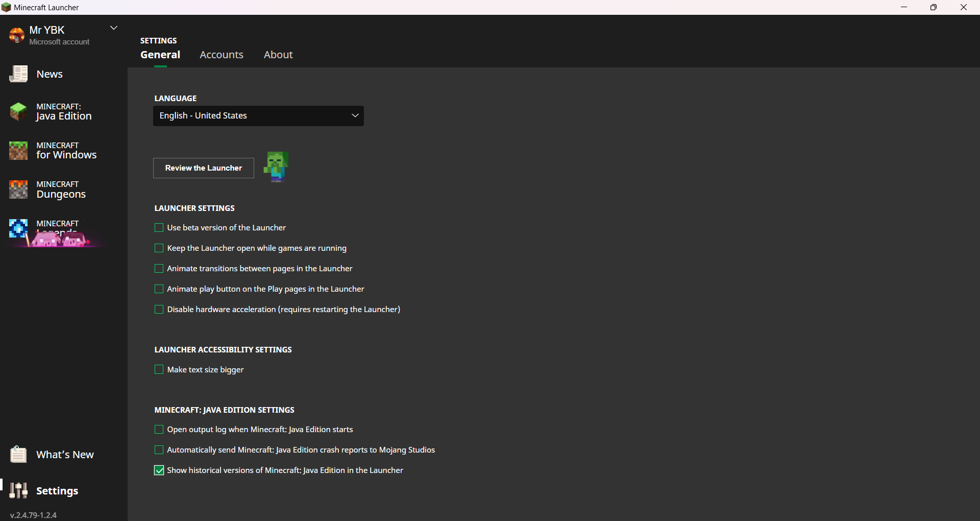Check Keep the Launcher open while games run
The image size is (980, 521).
click(159, 248)
